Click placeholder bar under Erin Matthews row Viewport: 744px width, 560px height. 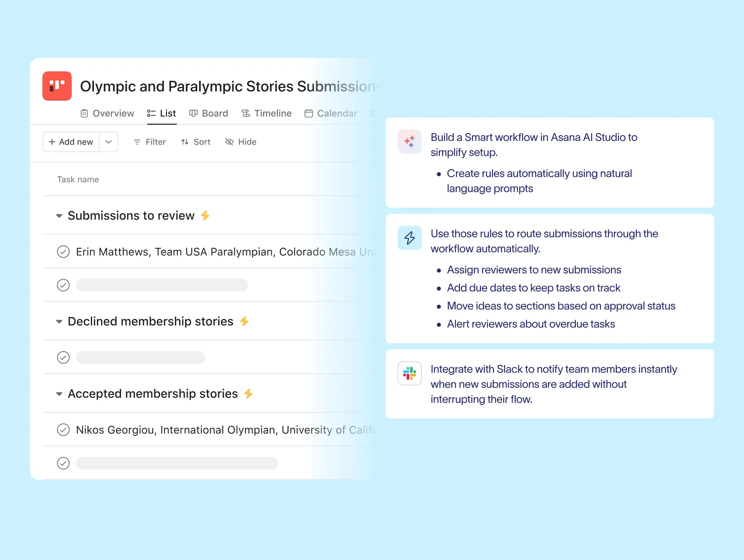point(162,285)
